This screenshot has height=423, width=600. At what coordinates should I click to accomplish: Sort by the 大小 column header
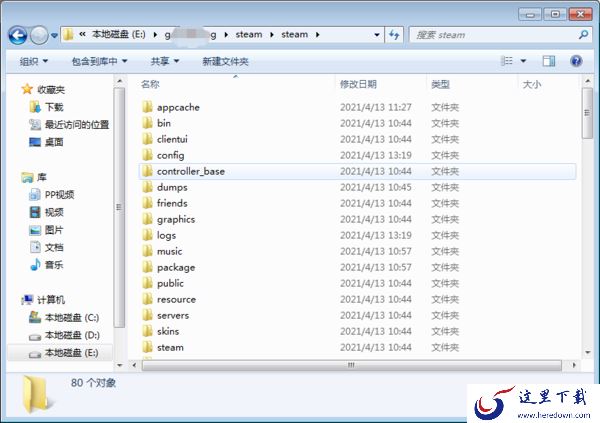532,84
